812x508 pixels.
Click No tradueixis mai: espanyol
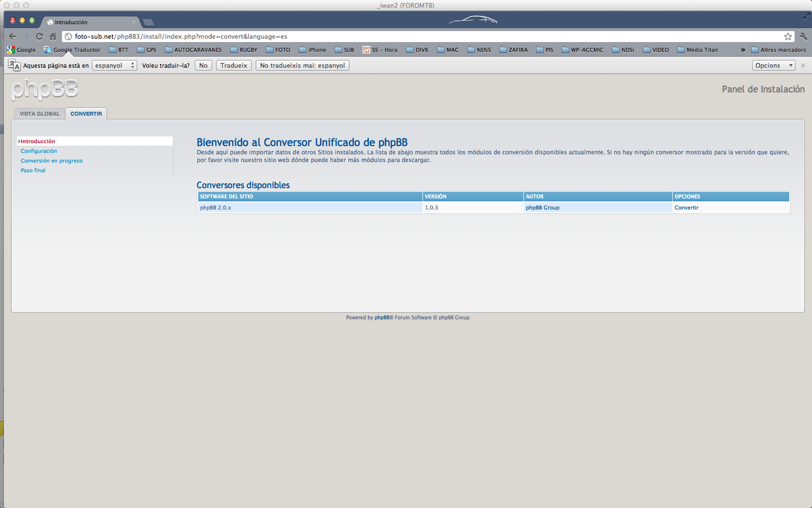(303, 65)
